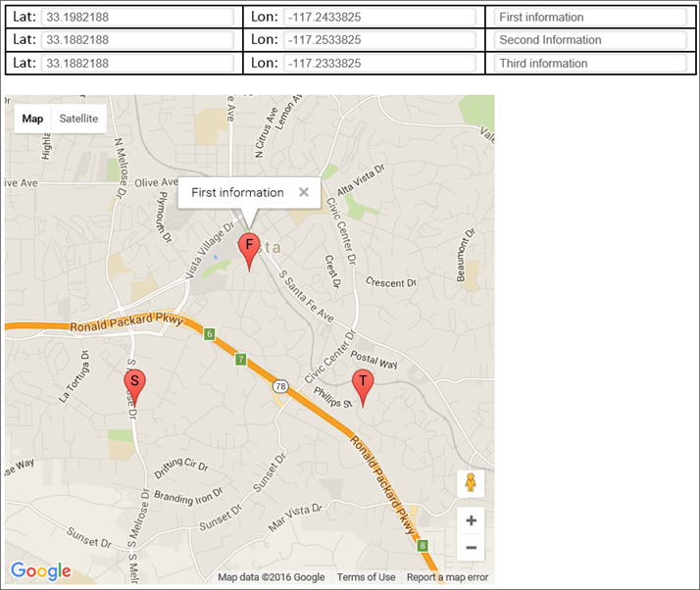
Task: Click the Google logo on map
Action: tap(40, 570)
